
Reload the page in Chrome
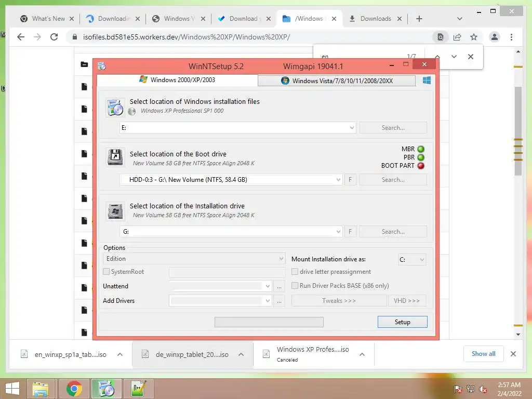[x=54, y=37]
